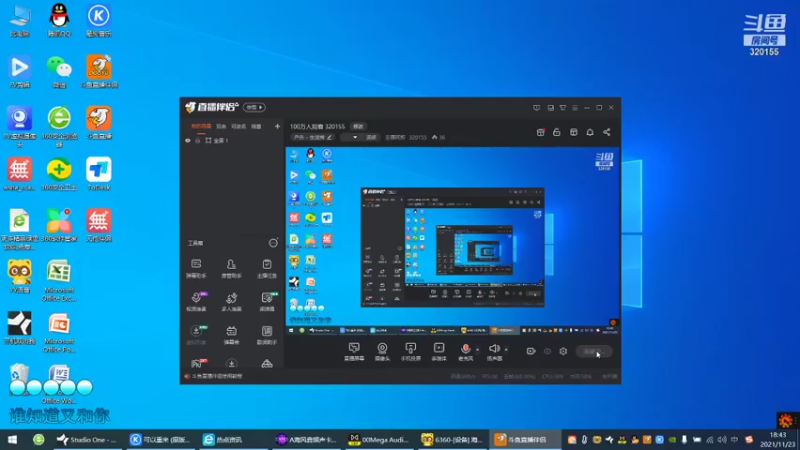Open the tool left of 弹幕墙 in toolbox

[196, 335]
